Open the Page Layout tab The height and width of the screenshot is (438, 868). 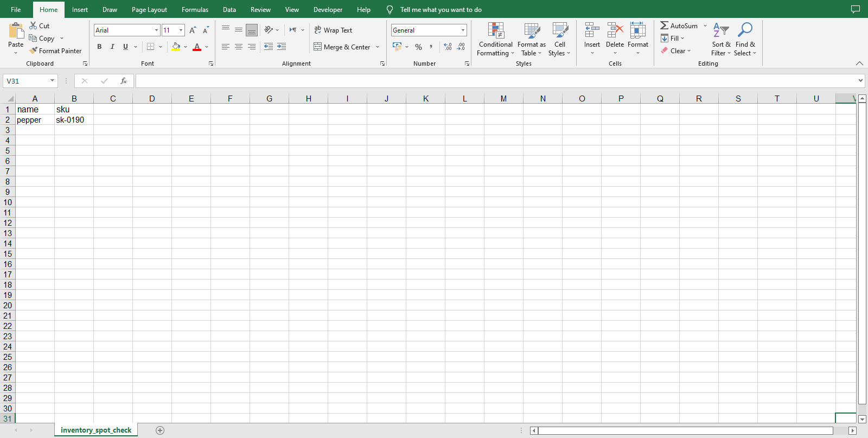pyautogui.click(x=149, y=10)
